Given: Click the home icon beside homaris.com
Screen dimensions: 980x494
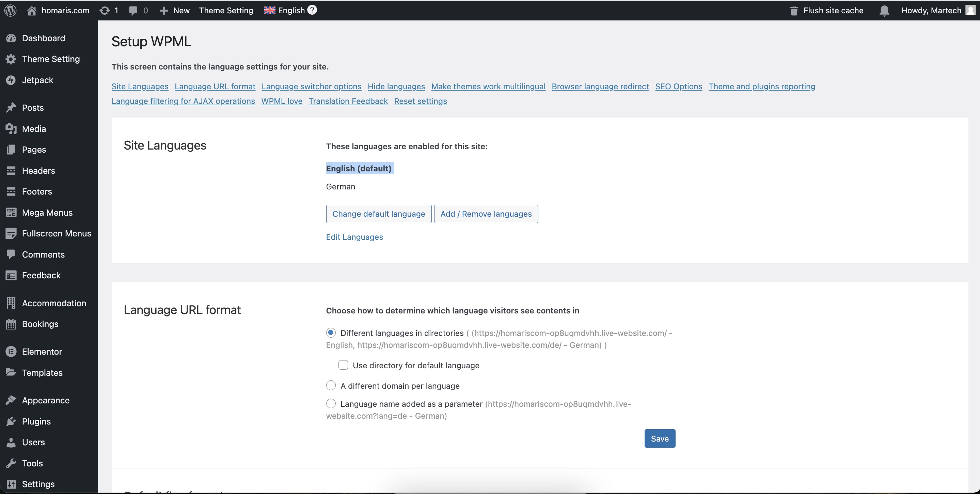Looking at the screenshot, I should pos(32,10).
